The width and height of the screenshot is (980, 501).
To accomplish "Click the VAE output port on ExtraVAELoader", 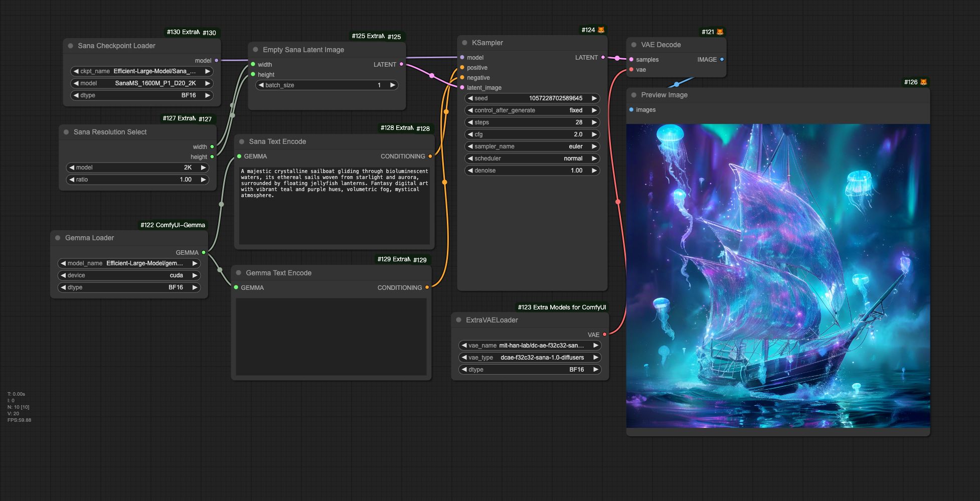I will coord(604,335).
